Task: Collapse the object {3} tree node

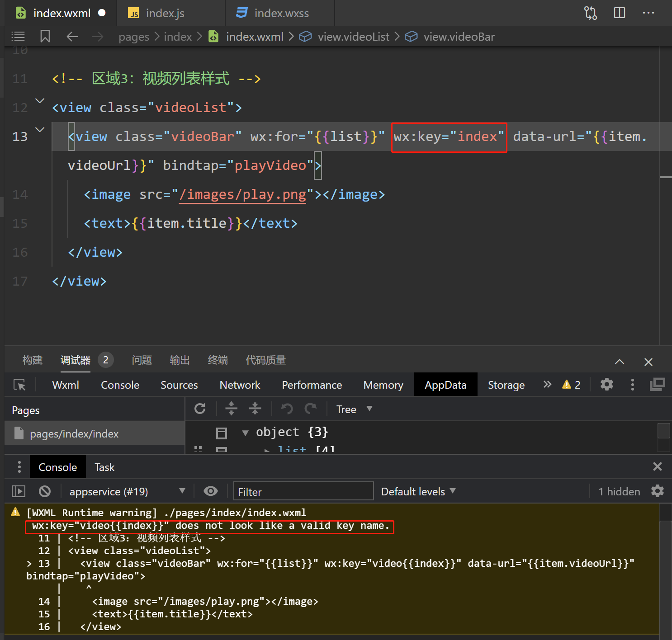Action: coord(245,433)
